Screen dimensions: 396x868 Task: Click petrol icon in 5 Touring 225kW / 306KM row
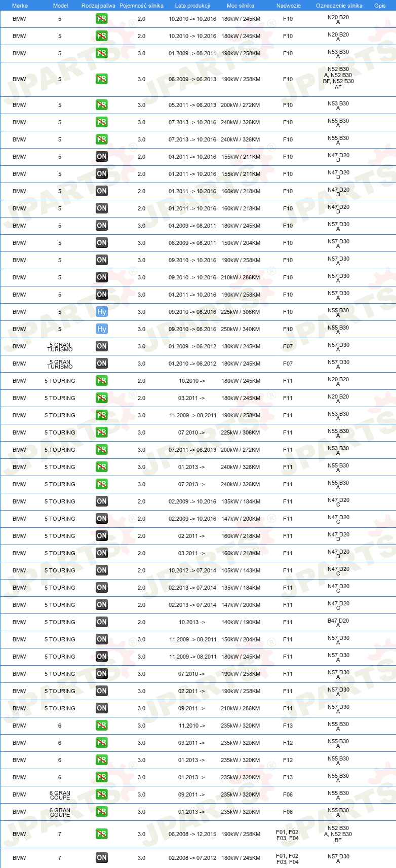point(102,432)
